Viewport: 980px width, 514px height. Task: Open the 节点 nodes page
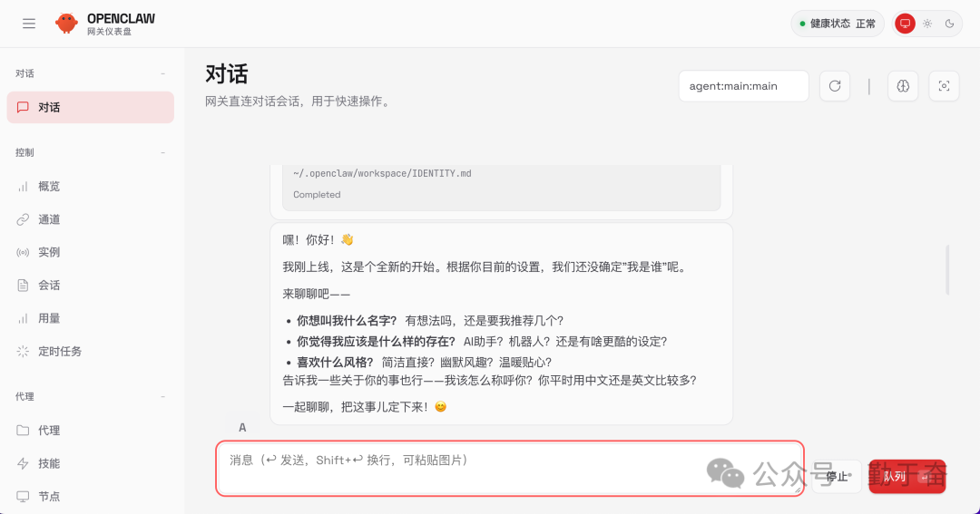coord(91,497)
